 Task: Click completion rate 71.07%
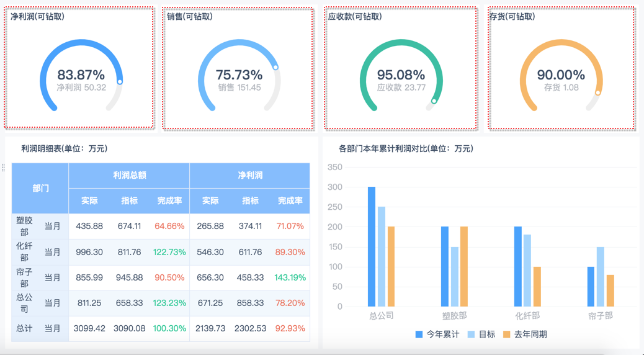(x=290, y=227)
